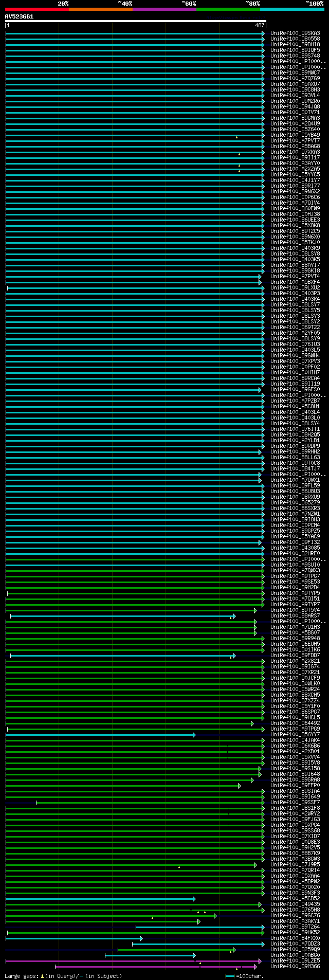Click label UniRef100_A9SUI0
329x980 pixels.
tap(295, 565)
